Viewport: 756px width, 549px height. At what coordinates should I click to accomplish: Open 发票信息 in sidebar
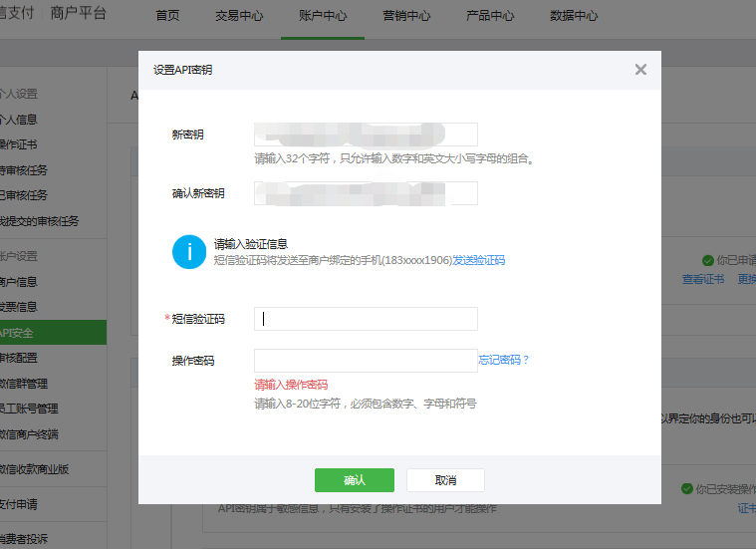[18, 307]
